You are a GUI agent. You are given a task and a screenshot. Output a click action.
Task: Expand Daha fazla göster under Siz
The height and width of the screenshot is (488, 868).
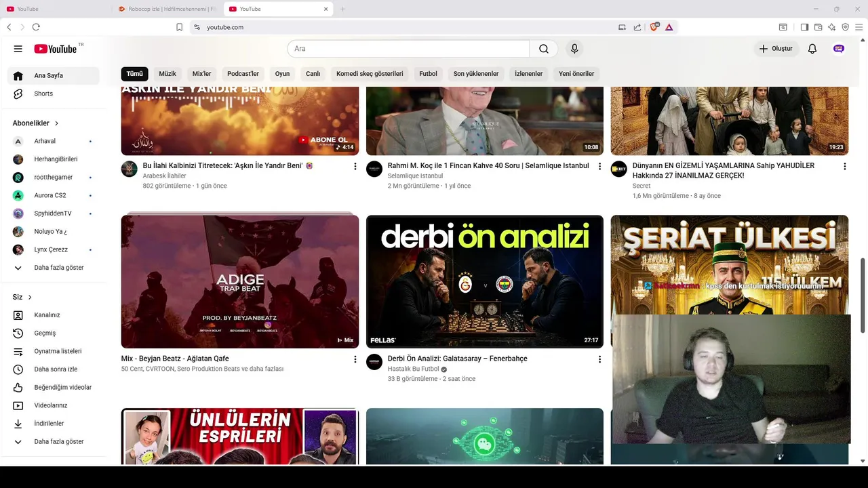tap(54, 441)
